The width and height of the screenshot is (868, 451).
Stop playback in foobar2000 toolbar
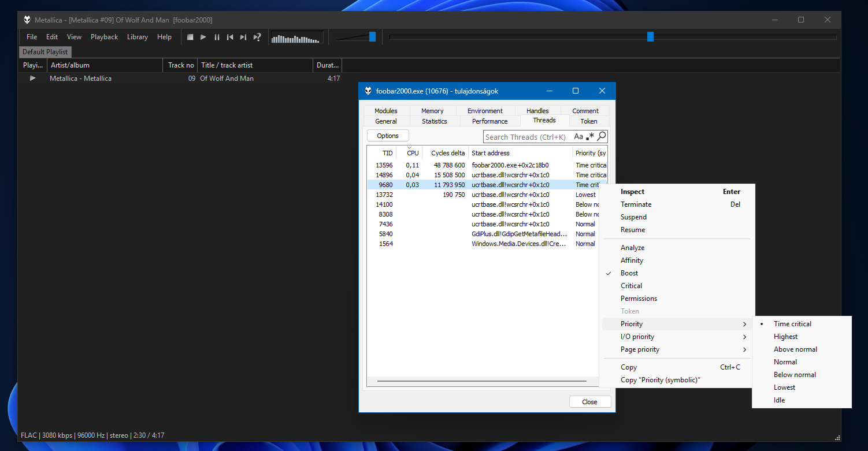tap(190, 37)
